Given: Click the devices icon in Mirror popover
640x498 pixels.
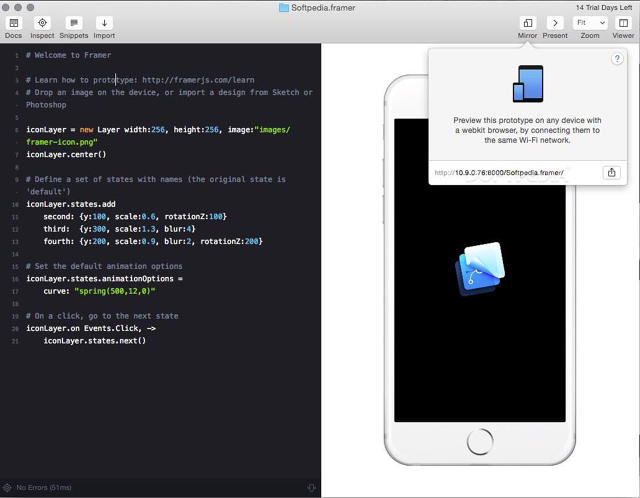Looking at the screenshot, I should 528,84.
